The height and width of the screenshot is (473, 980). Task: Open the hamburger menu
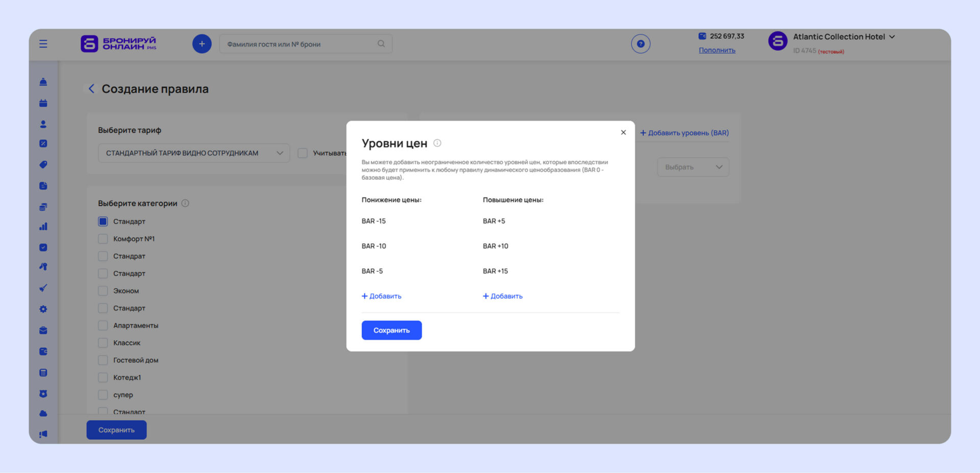(43, 44)
